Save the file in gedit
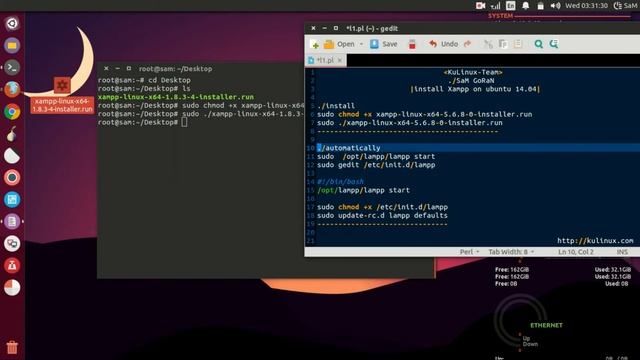The height and width of the screenshot is (360, 640). pyautogui.click(x=384, y=44)
